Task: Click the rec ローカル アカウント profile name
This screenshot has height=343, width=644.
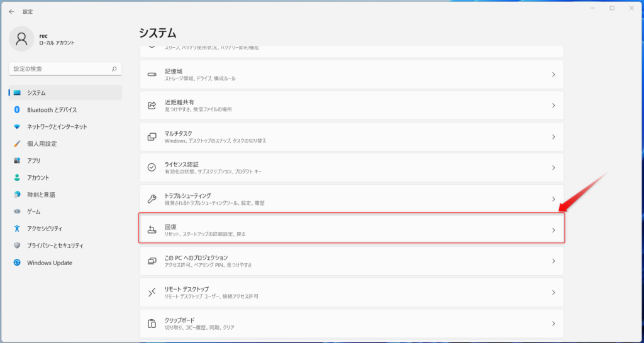Action: (57, 39)
